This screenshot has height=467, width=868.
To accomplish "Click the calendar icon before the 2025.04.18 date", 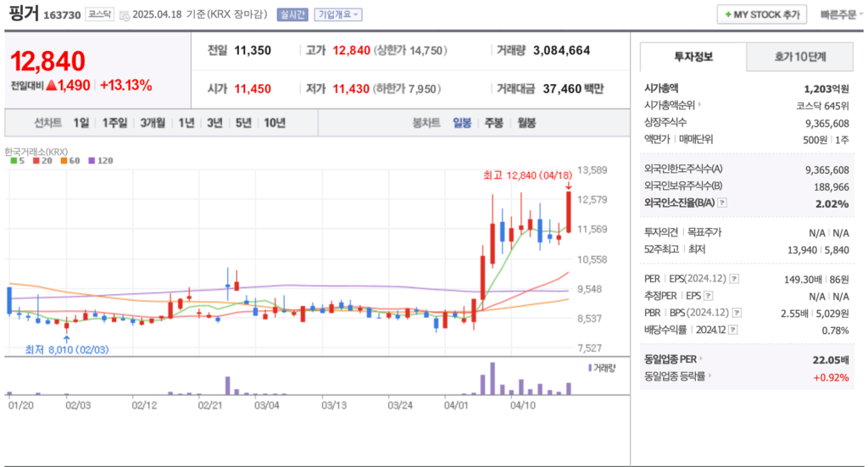I will (x=125, y=15).
